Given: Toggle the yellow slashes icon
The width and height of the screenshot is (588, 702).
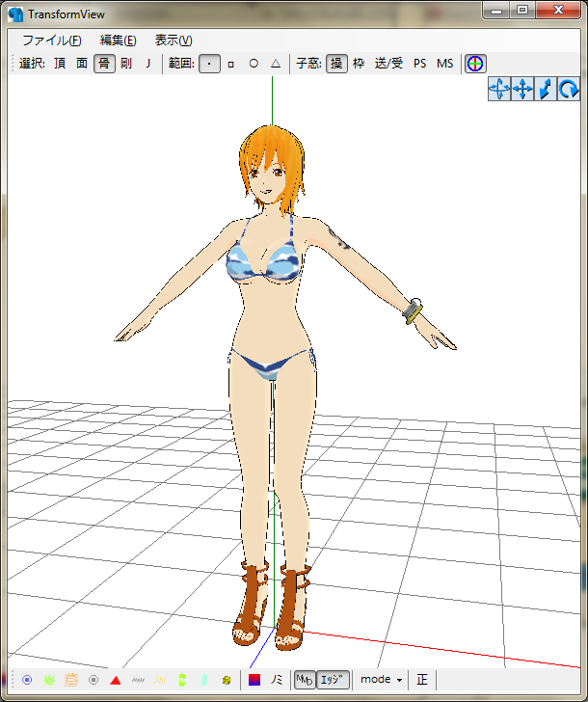Looking at the screenshot, I should click(x=160, y=680).
